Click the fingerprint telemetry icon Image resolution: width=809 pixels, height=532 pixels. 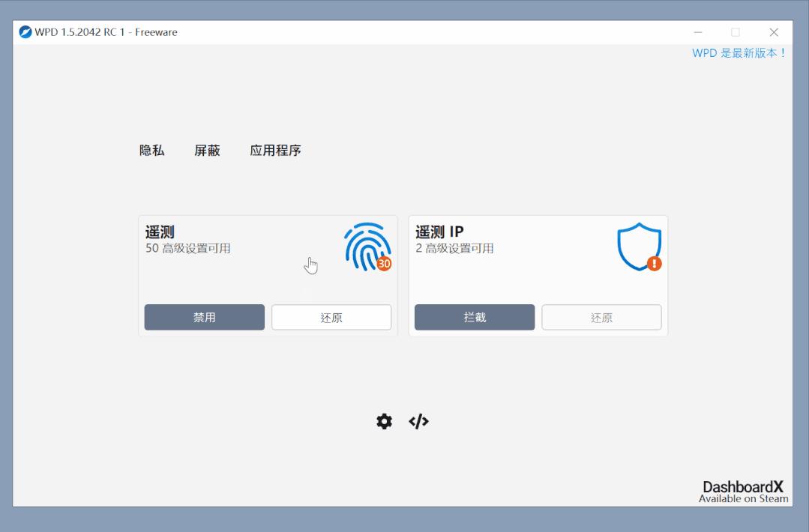pos(368,247)
